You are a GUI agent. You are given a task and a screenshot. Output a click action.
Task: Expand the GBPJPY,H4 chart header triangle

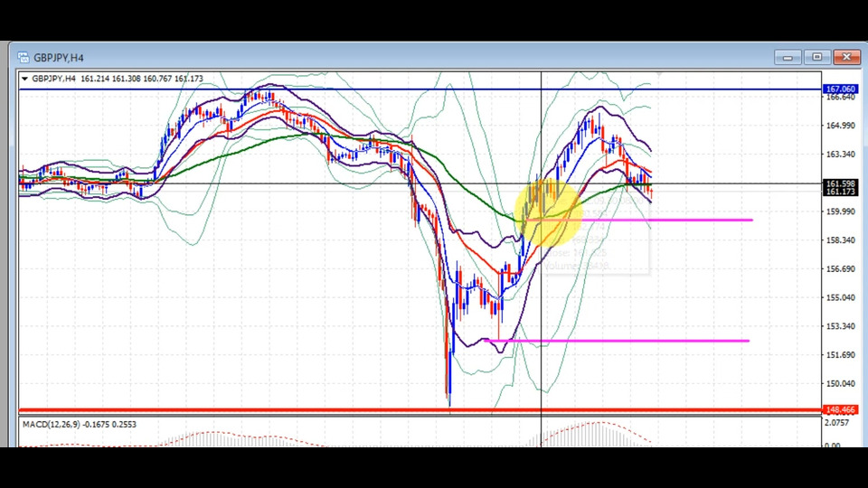tap(24, 80)
